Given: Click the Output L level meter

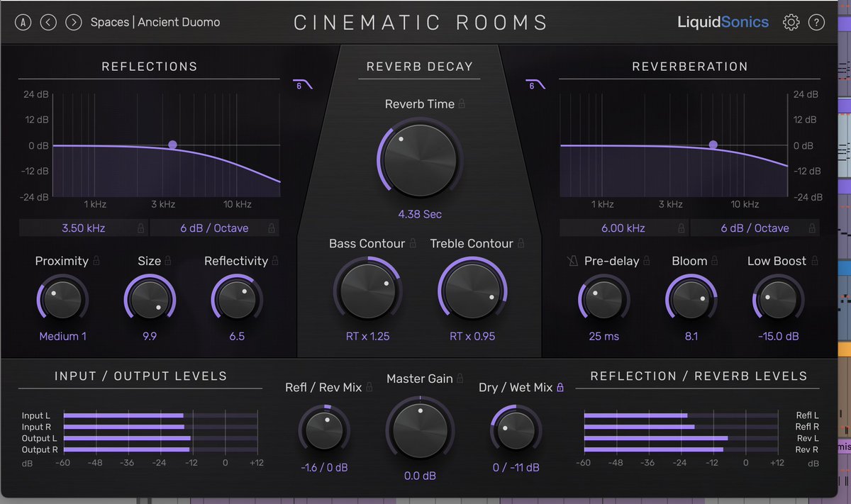Looking at the screenshot, I should [160, 438].
